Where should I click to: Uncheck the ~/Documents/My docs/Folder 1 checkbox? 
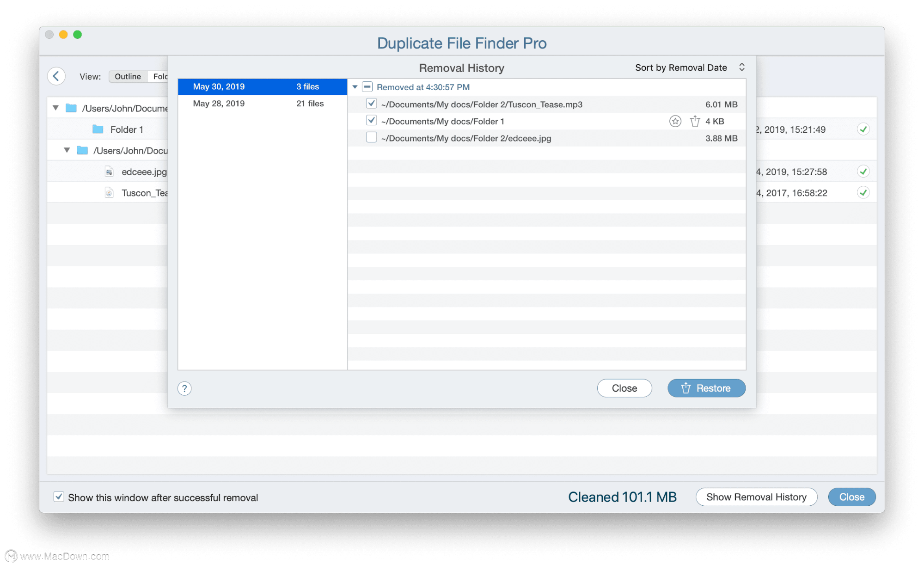[371, 121]
